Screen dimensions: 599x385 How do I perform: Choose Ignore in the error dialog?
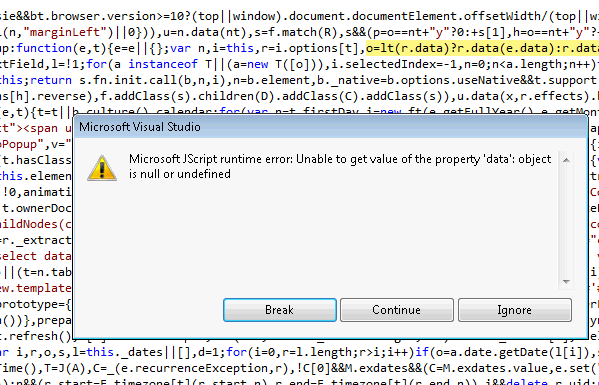click(515, 310)
